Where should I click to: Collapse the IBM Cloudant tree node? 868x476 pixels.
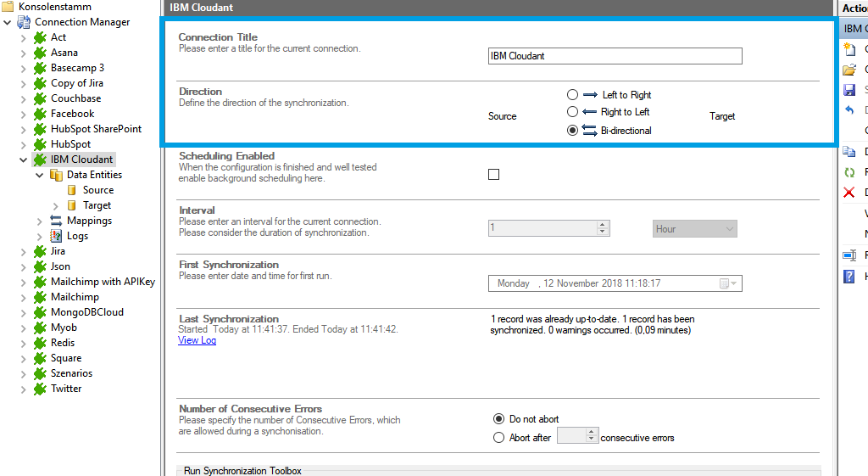tap(23, 160)
